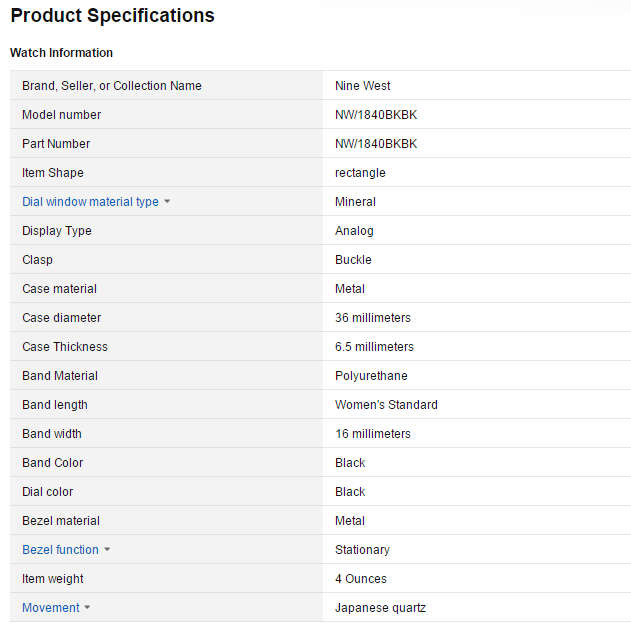
Task: Select the Japanese quartz value
Action: coord(380,608)
